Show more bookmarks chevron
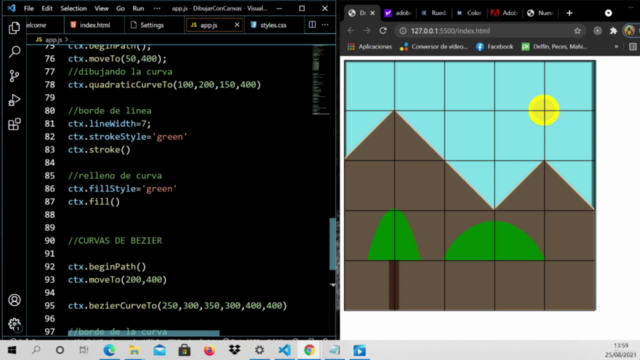The width and height of the screenshot is (640, 360). tap(616, 47)
